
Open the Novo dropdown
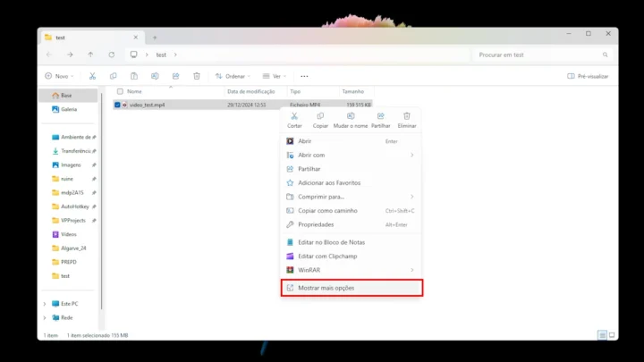(x=59, y=76)
